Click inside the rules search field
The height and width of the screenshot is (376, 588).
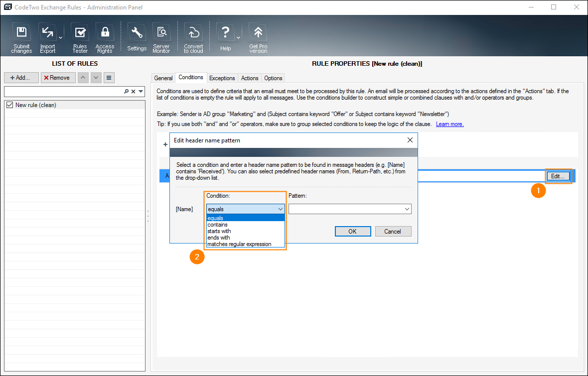(64, 92)
